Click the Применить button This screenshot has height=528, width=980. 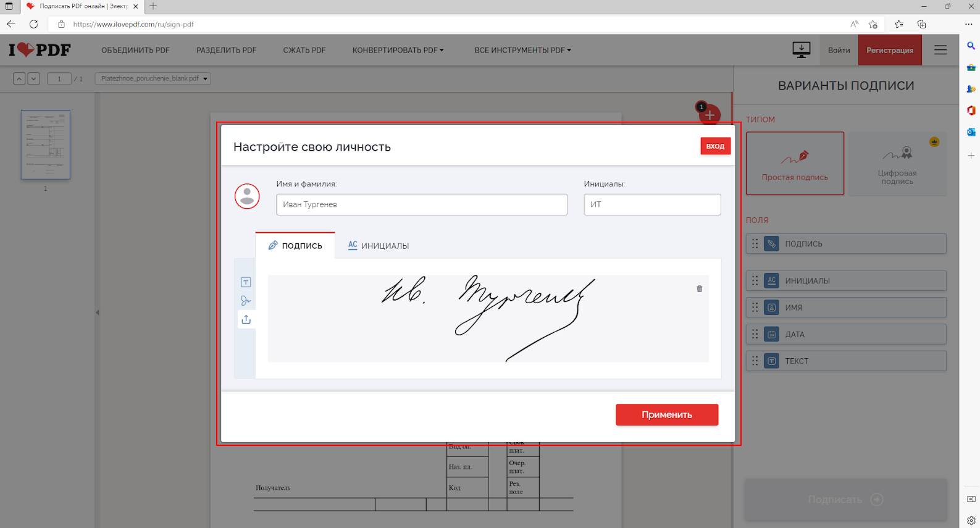tap(667, 414)
